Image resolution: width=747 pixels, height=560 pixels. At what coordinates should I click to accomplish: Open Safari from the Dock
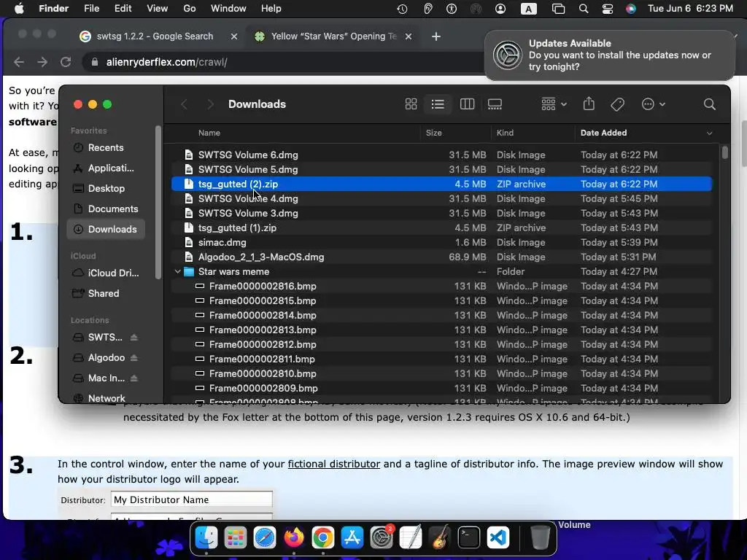264,537
